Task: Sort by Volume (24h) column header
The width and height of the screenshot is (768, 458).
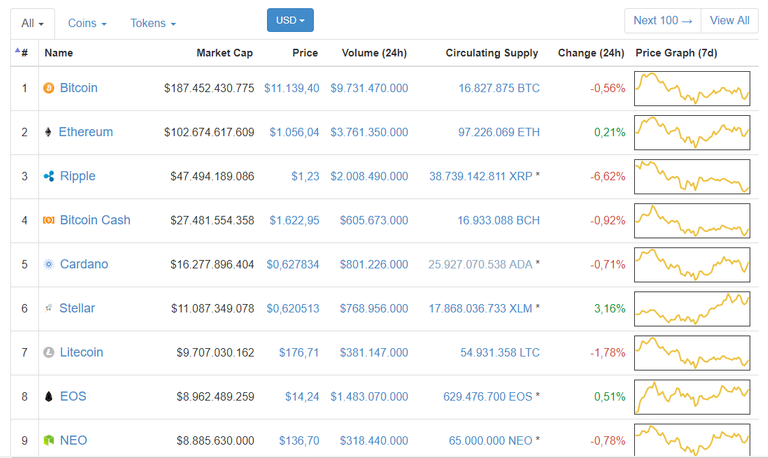Action: (374, 53)
